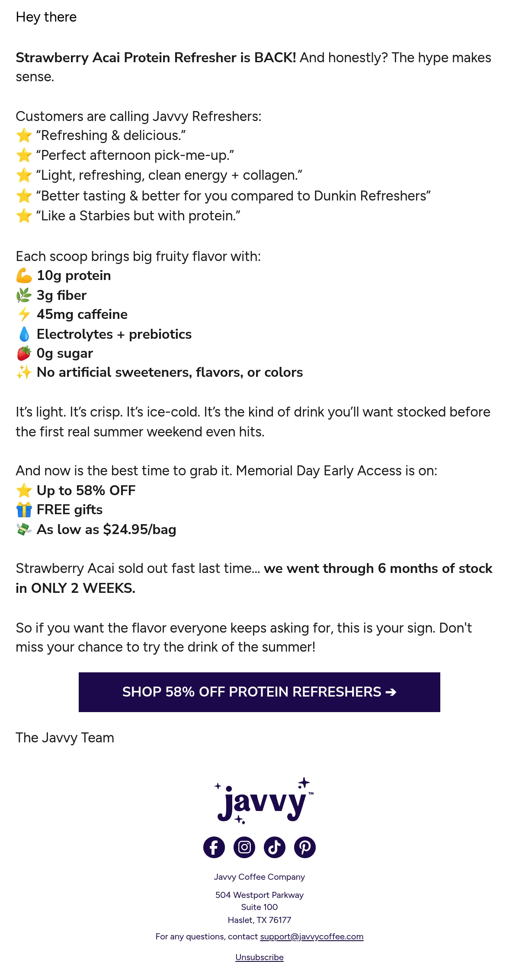
Task: Click the Javvy Coffee Company footer text
Action: pyautogui.click(x=259, y=877)
